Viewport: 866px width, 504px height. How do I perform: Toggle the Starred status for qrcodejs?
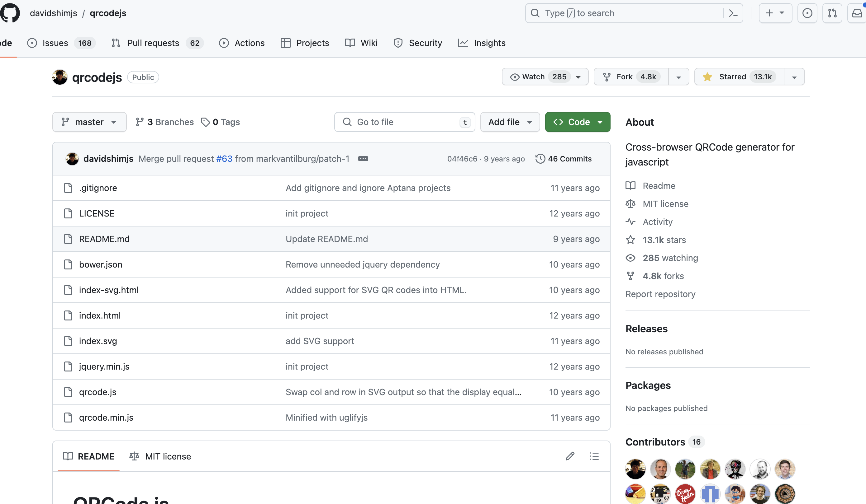(732, 76)
